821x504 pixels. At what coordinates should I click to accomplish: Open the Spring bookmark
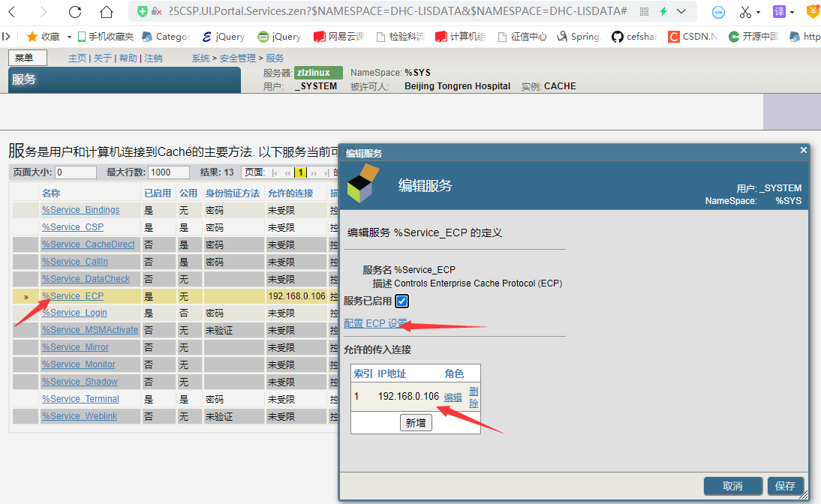(x=578, y=37)
